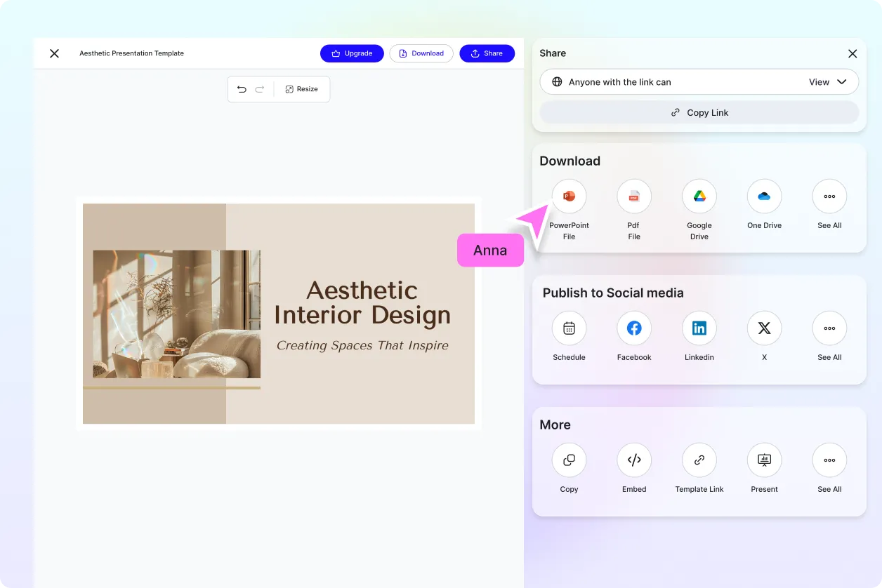Get the Template Link
This screenshot has height=588, width=882.
699,460
